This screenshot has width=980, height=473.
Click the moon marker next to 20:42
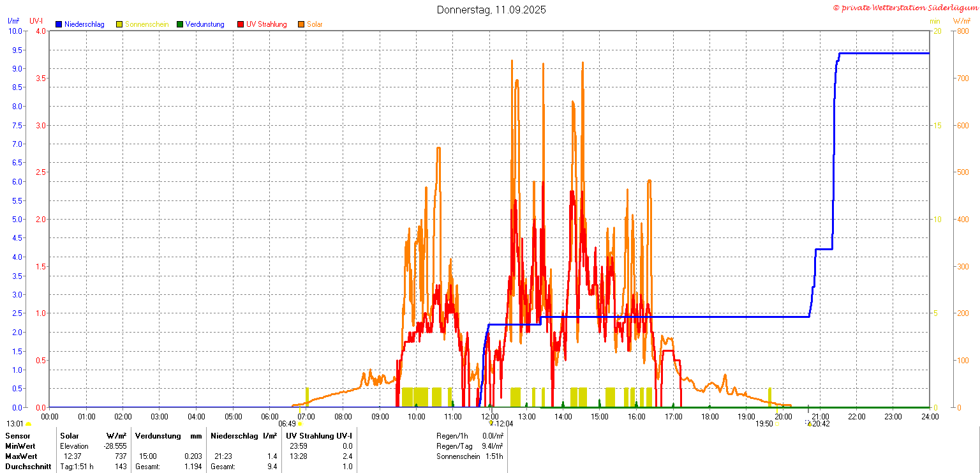coord(808,423)
